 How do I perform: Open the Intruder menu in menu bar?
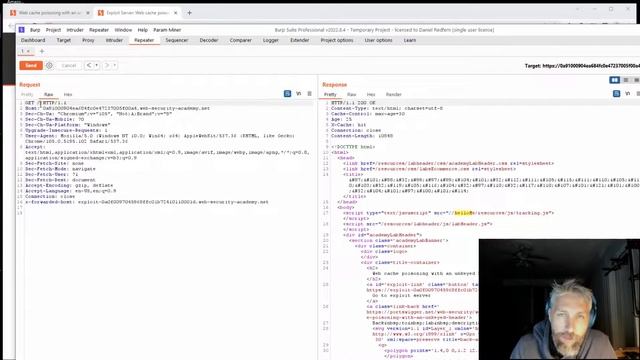(75, 30)
